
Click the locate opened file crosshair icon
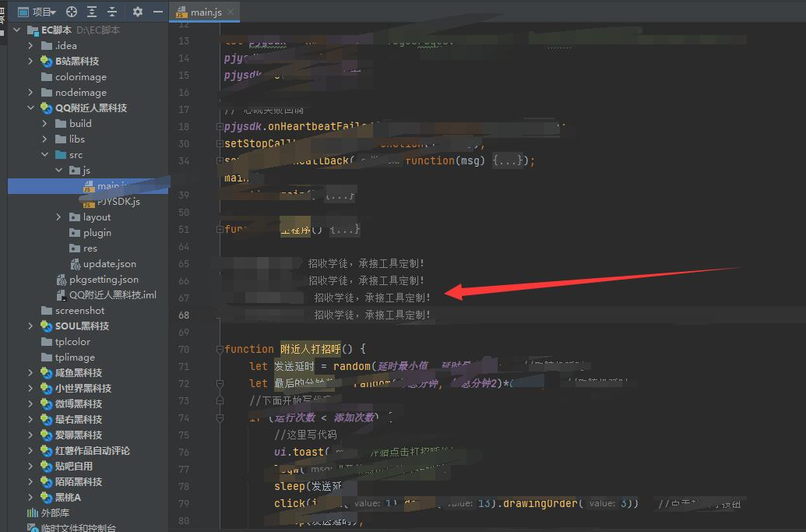click(x=72, y=12)
